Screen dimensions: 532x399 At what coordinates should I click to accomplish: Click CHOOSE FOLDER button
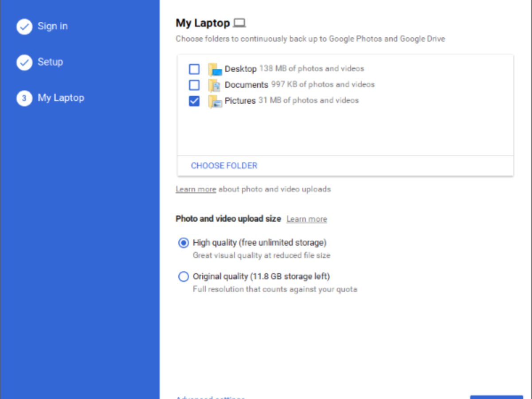point(224,166)
